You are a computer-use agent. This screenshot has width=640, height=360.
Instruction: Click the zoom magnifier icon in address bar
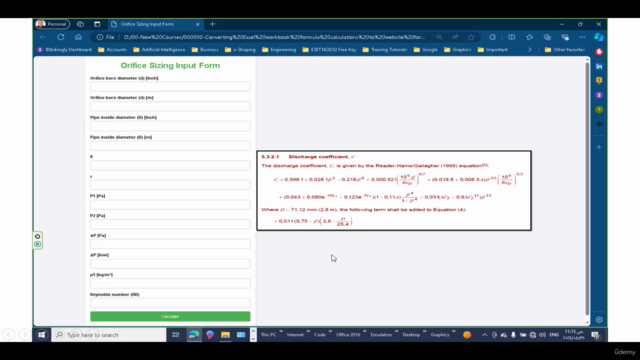[x=439, y=37]
